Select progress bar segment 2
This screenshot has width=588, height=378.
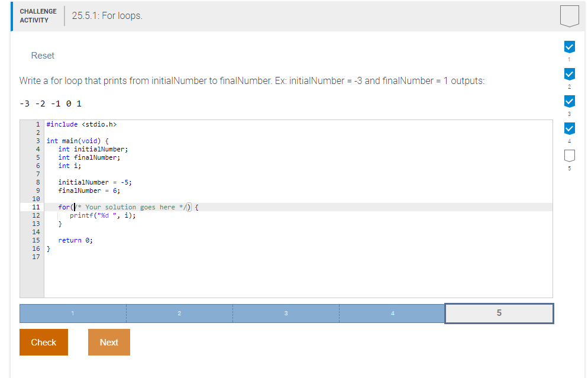pos(179,314)
